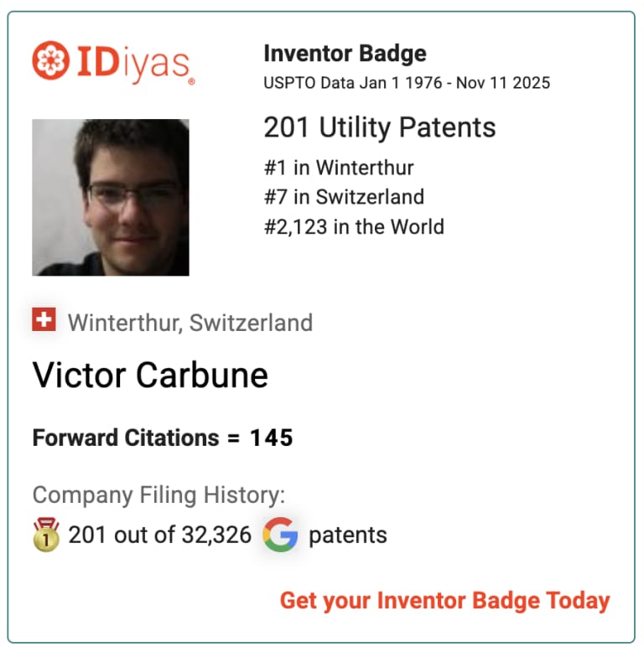The image size is (644, 652).
Task: Click Get your Inventor Badge Today link
Action: tap(444, 601)
